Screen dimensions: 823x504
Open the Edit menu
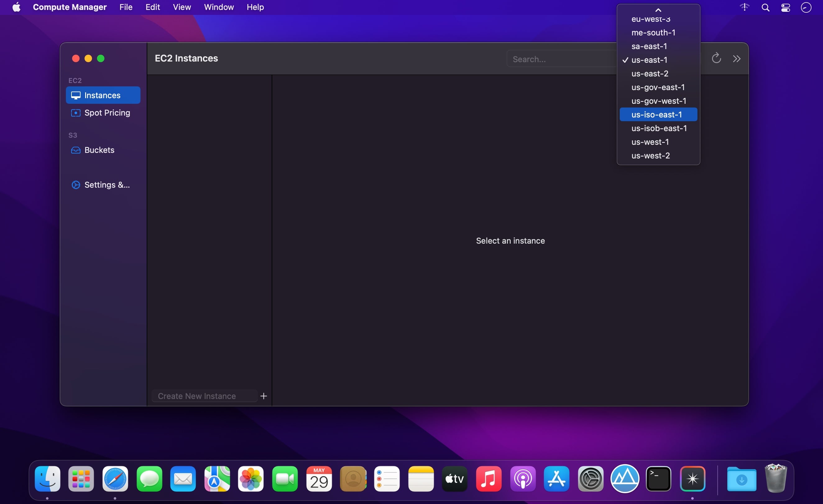pyautogui.click(x=153, y=7)
